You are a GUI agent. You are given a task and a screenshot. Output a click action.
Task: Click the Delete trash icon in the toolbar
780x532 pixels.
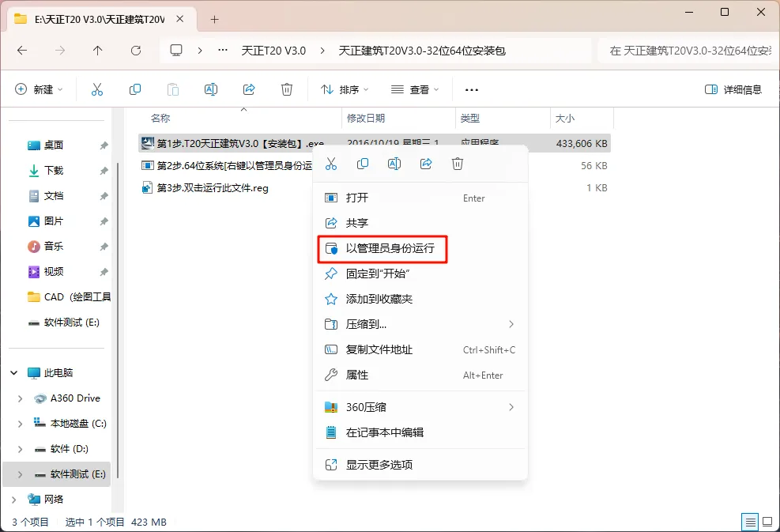(287, 89)
